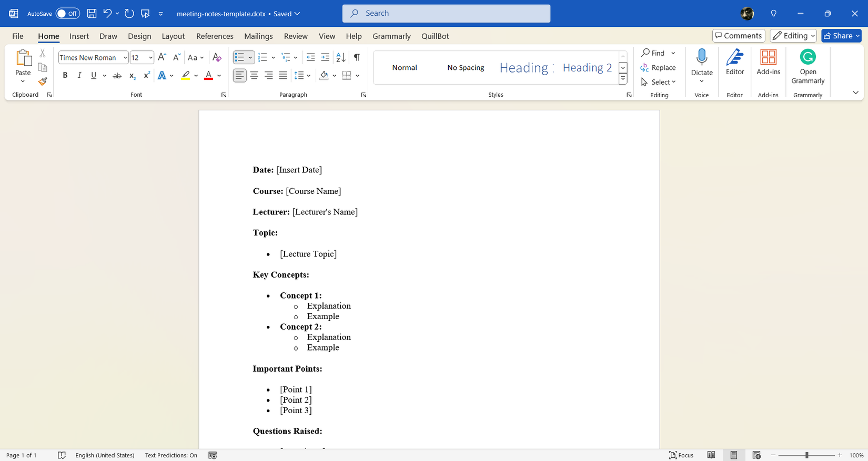Screen dimensions: 868x461
Task: Click the Comments button
Action: coord(739,36)
